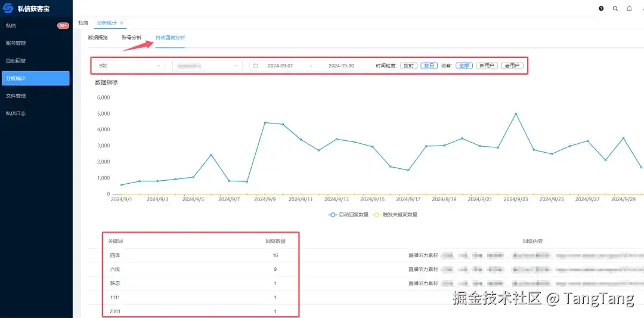Open the help question-mark icon

(601, 8)
